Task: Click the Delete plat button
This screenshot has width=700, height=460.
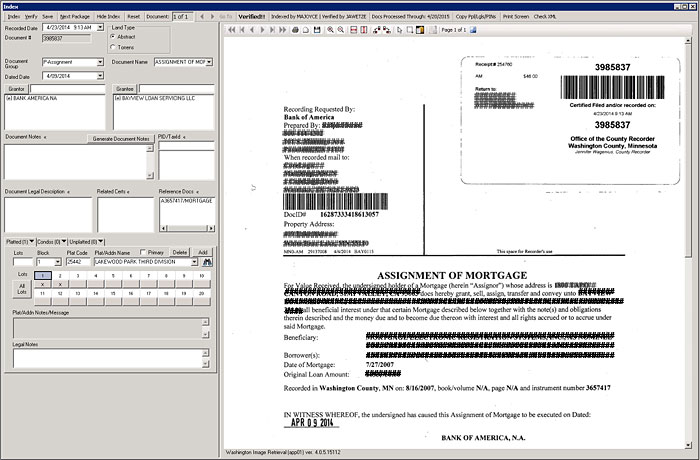Action: [179, 252]
